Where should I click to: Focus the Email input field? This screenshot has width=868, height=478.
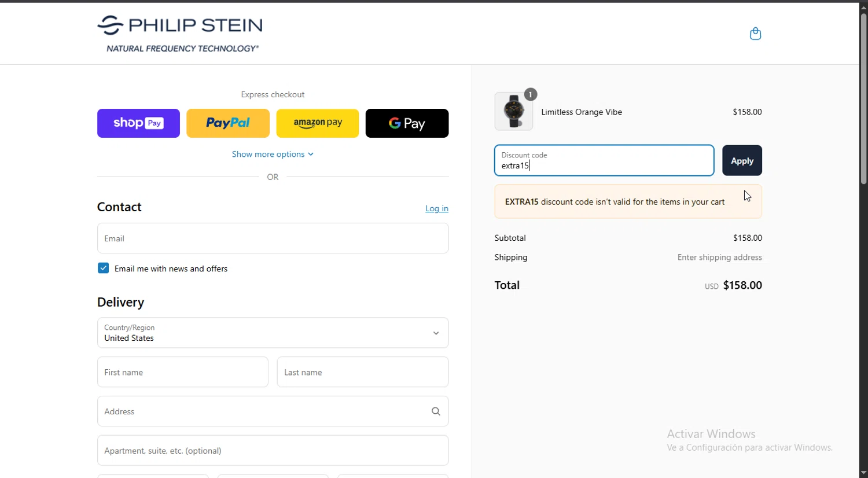273,238
